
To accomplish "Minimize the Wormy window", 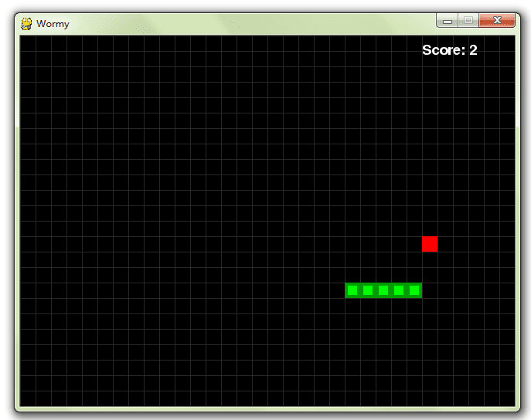I will tap(448, 21).
